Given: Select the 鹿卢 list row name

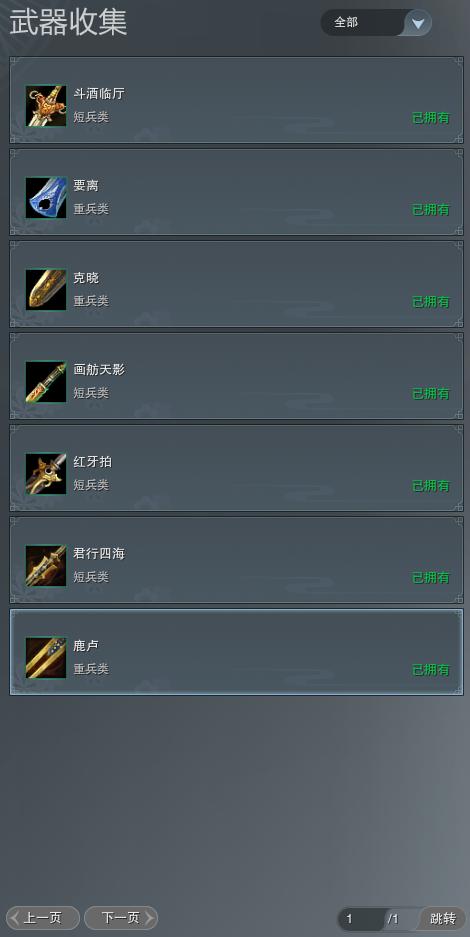Looking at the screenshot, I should 86,646.
